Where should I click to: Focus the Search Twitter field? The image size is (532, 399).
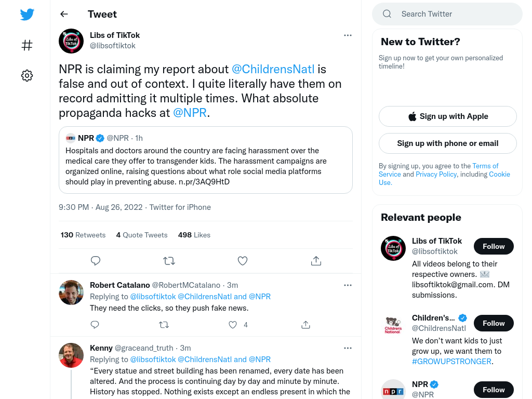447,14
